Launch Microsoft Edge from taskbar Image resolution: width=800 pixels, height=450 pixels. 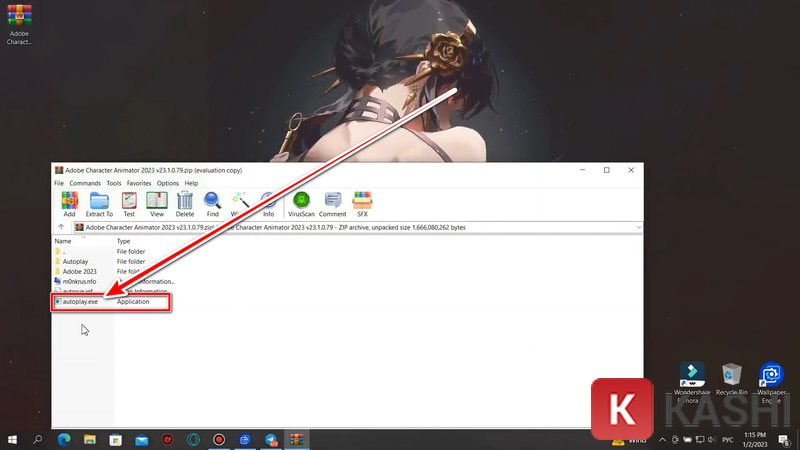pyautogui.click(x=64, y=439)
